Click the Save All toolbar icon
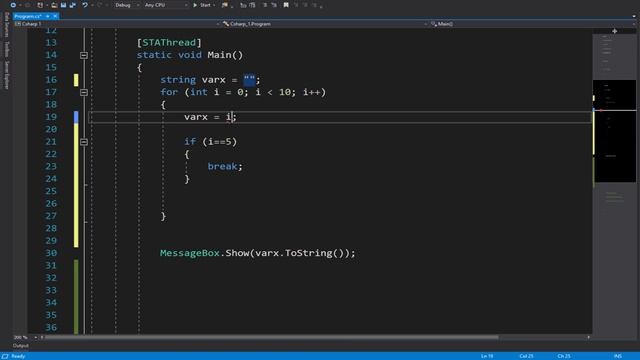Viewport: 640px width, 360px height. coord(73,5)
